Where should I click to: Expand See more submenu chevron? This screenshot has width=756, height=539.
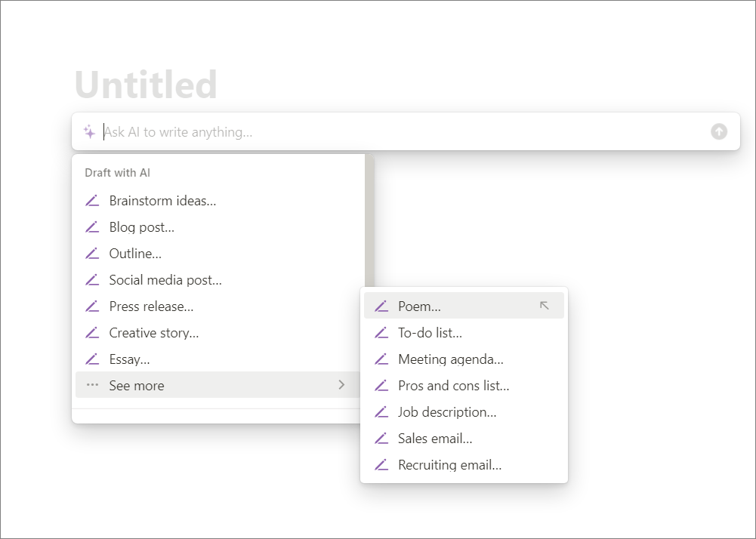coord(341,385)
